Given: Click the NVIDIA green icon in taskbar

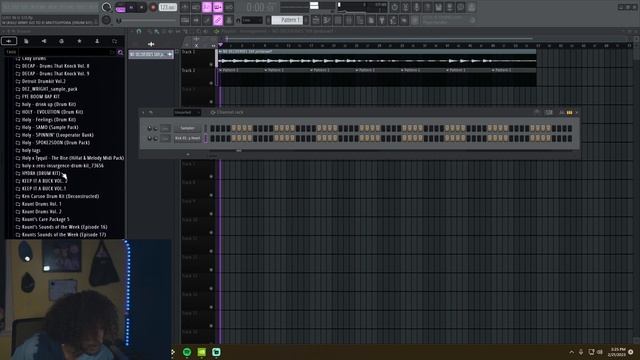Looking at the screenshot, I should [202, 352].
